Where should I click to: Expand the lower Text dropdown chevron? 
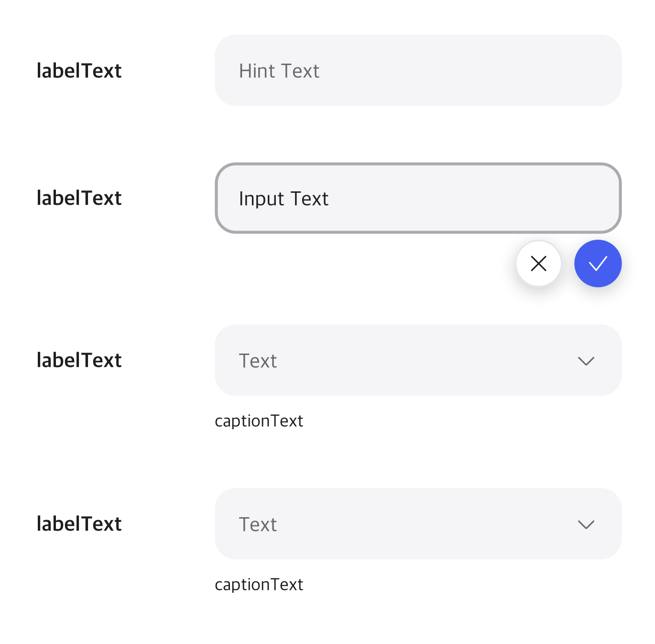586,524
